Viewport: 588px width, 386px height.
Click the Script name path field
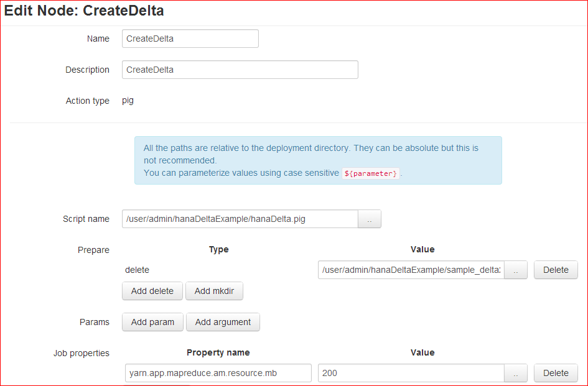coord(240,219)
